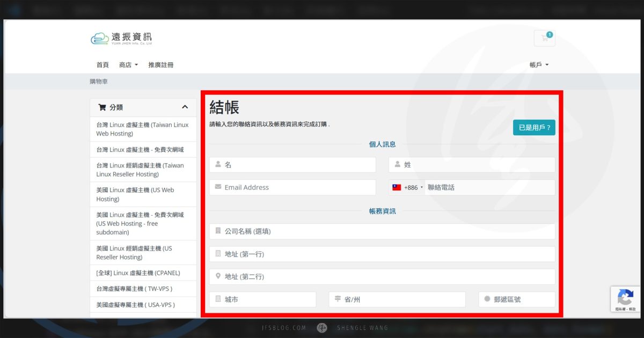Select 推廣註冊 in the navigation menu

point(162,64)
